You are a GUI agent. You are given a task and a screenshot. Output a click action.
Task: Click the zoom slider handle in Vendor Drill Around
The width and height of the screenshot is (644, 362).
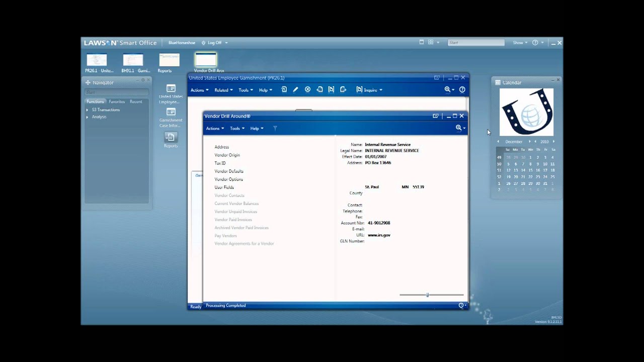click(427, 295)
